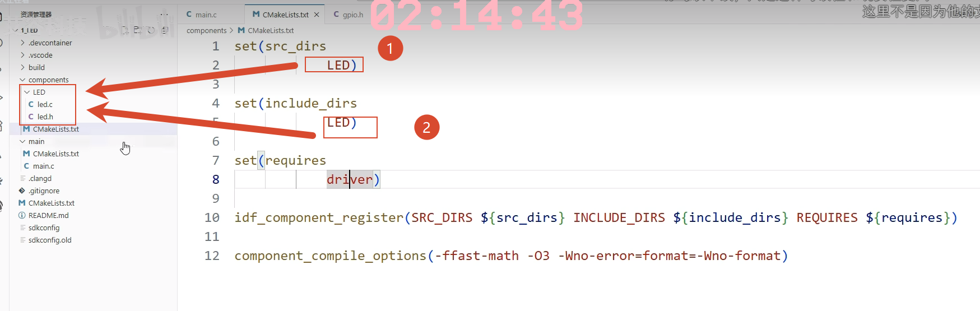Expand the .devcontainer folder
Image resolution: width=980 pixels, height=311 pixels.
(22, 43)
